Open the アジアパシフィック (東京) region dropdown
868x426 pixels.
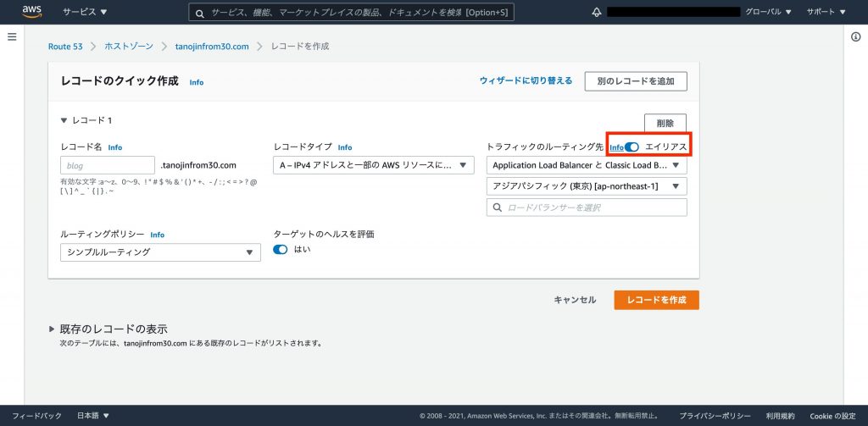pyautogui.click(x=587, y=186)
